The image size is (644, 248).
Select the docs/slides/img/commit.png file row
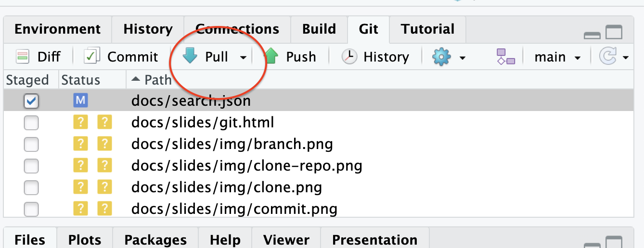234,209
